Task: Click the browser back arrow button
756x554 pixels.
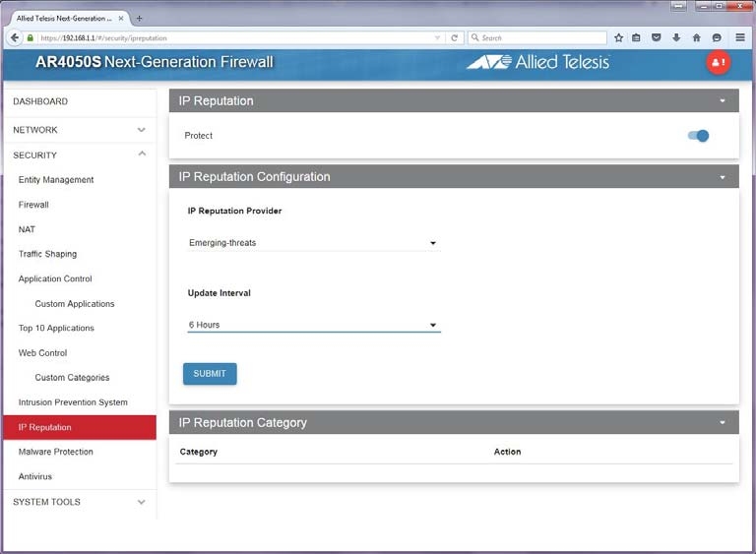Action: (15, 37)
